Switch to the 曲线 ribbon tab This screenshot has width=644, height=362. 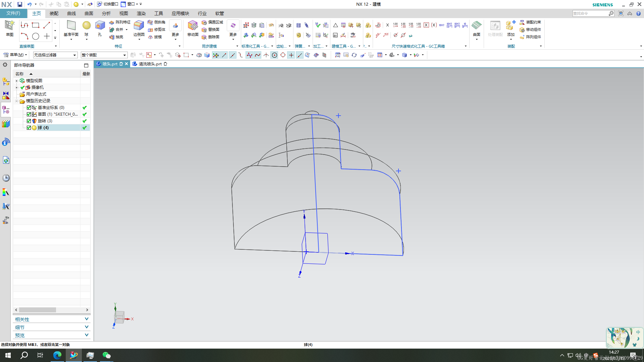tap(71, 13)
